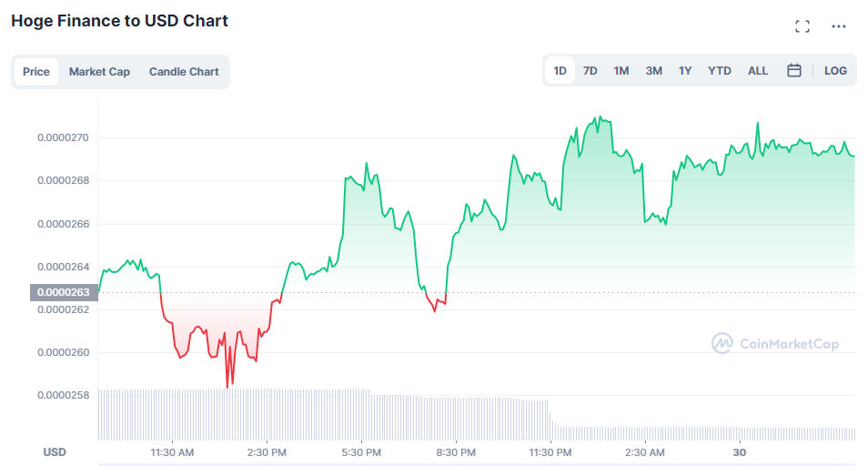The image size is (868, 466).
Task: Switch to the Candle Chart tab
Action: [184, 71]
